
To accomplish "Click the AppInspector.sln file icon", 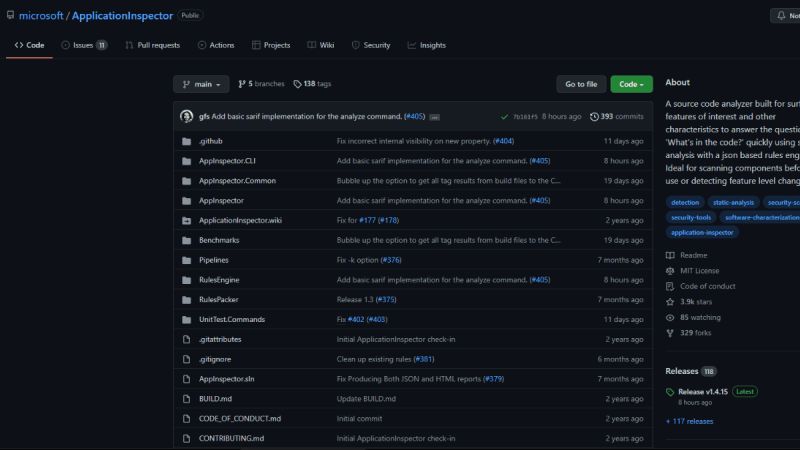I will (187, 379).
